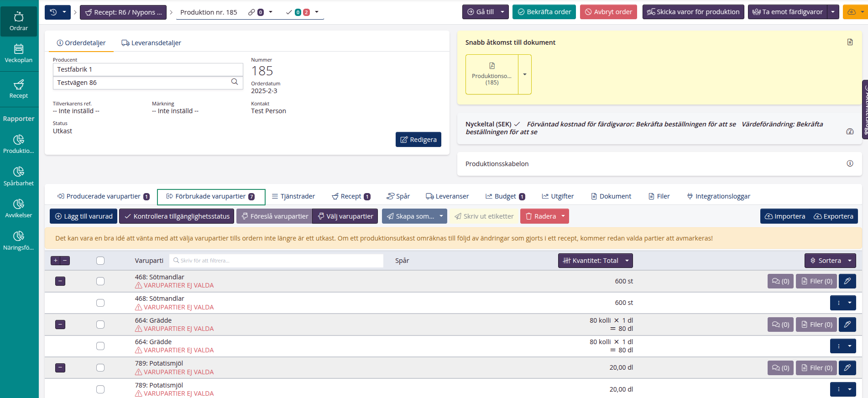
Task: Open the Sortera dropdown
Action: (830, 261)
